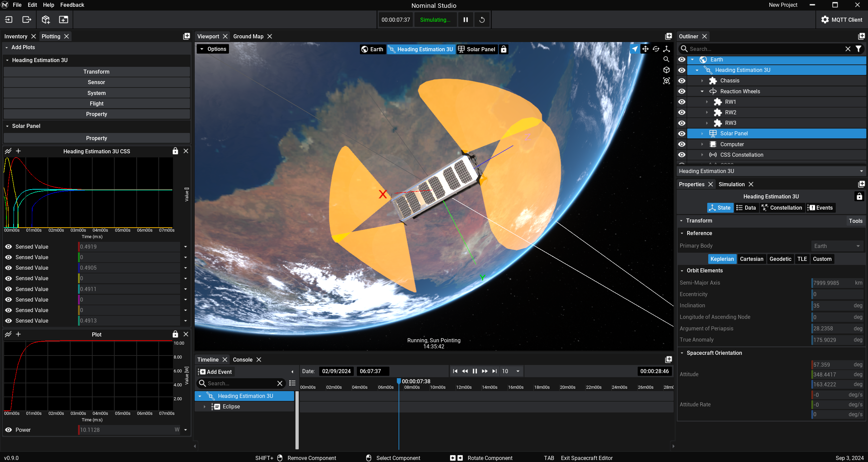The image size is (868, 462).
Task: Click the viewport lock icon
Action: 504,49
